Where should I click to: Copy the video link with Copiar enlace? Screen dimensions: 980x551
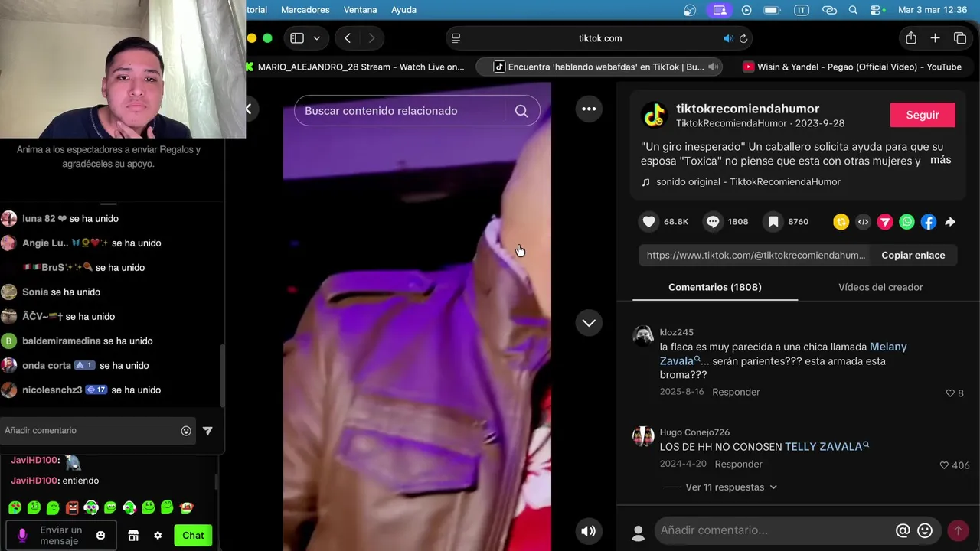(x=913, y=256)
